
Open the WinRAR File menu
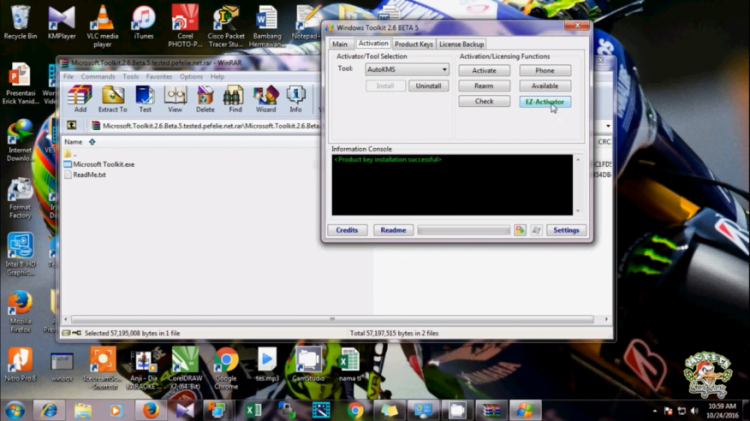click(68, 77)
